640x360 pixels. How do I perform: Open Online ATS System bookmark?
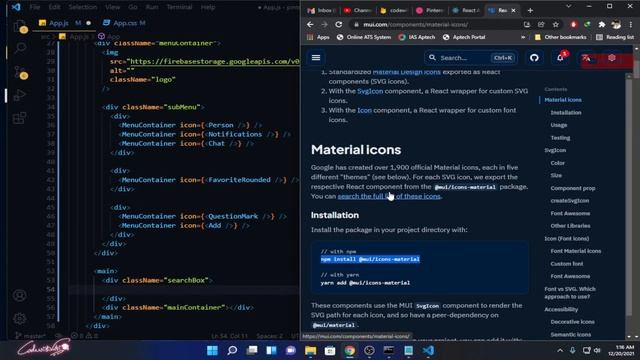(364, 37)
